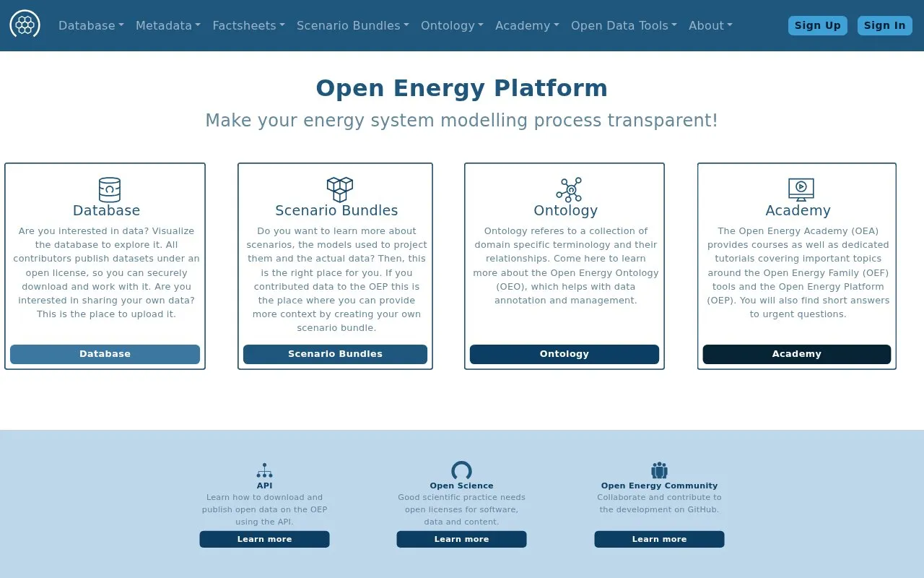Click the Sign Up button
This screenshot has height=578, width=924.
(x=818, y=25)
